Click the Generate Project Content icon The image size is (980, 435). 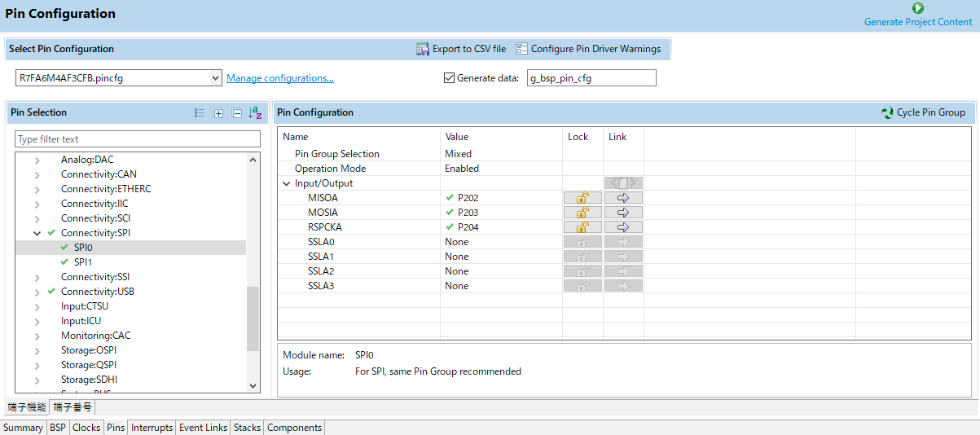pos(918,8)
